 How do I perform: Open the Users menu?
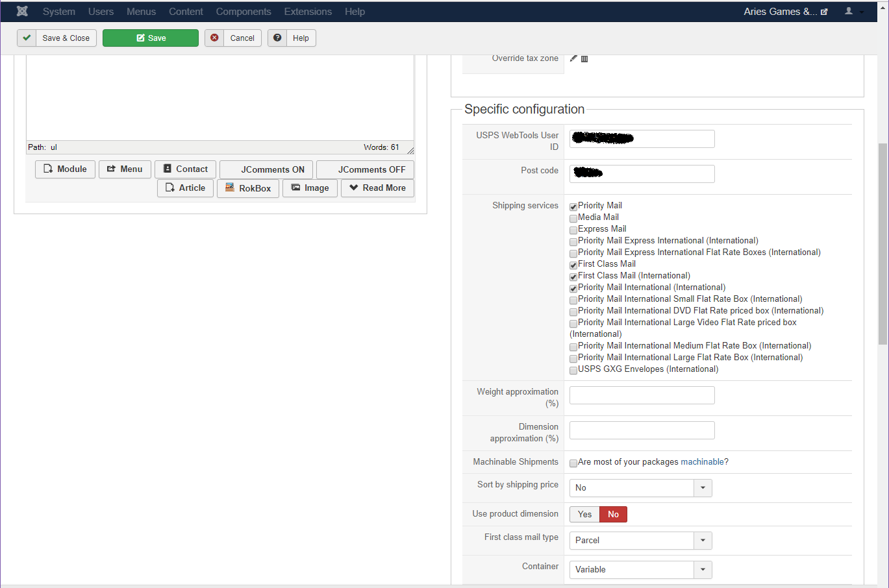pyautogui.click(x=101, y=12)
